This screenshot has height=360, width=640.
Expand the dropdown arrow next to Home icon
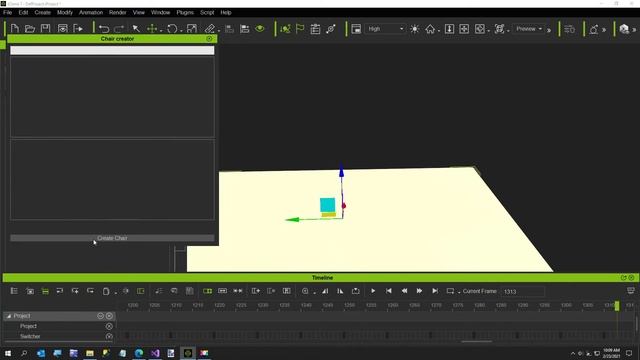point(439,31)
